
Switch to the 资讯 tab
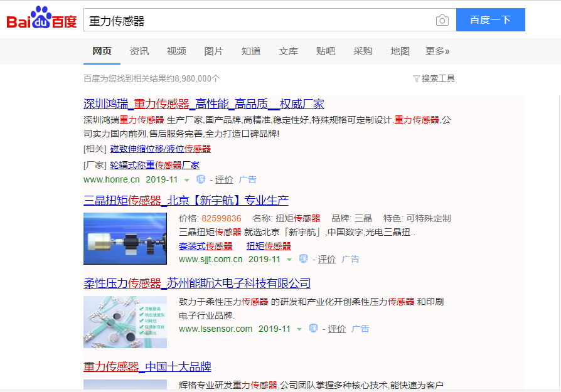139,51
